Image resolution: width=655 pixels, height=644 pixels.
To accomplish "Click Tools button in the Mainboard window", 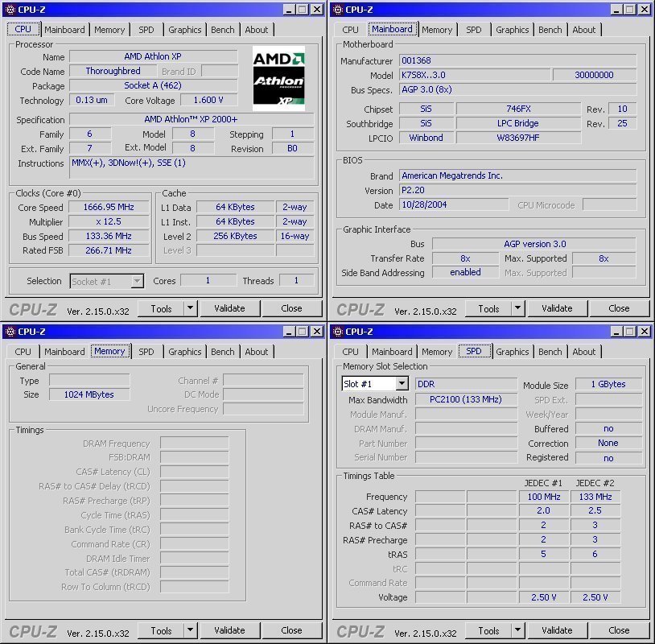I will (x=488, y=308).
